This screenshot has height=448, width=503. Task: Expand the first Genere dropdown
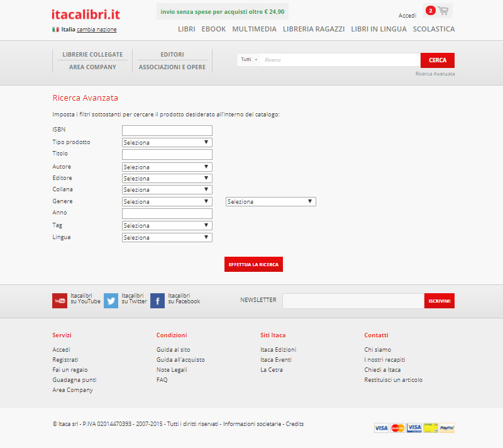pyautogui.click(x=167, y=201)
